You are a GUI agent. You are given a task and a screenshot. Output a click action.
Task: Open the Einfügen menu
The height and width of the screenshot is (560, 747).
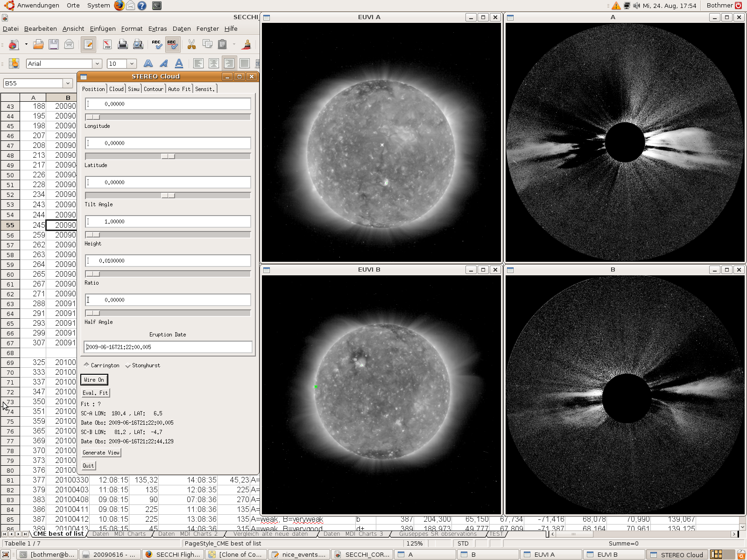pyautogui.click(x=103, y=28)
